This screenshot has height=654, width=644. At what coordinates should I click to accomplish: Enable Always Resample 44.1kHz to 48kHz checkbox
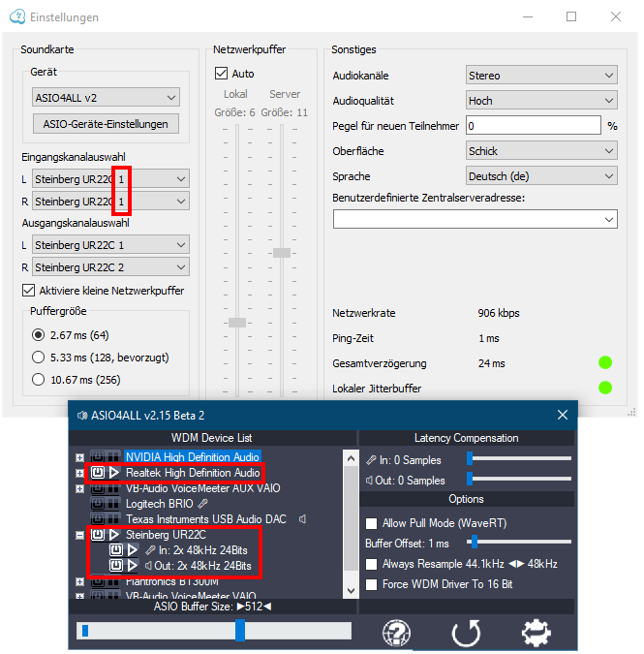tap(371, 564)
